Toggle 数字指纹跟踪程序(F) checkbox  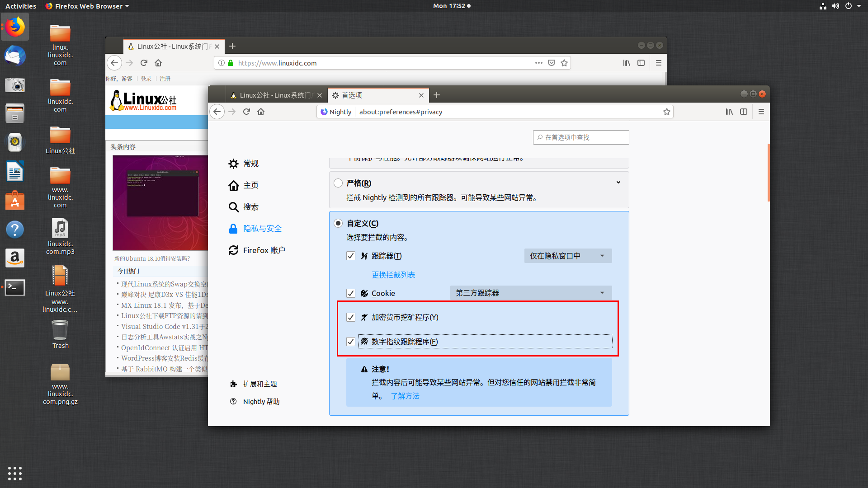click(x=351, y=342)
